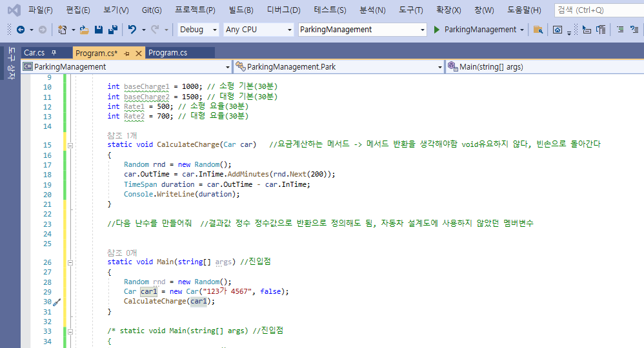
Task: Click the Open File folder icon
Action: tap(84, 30)
